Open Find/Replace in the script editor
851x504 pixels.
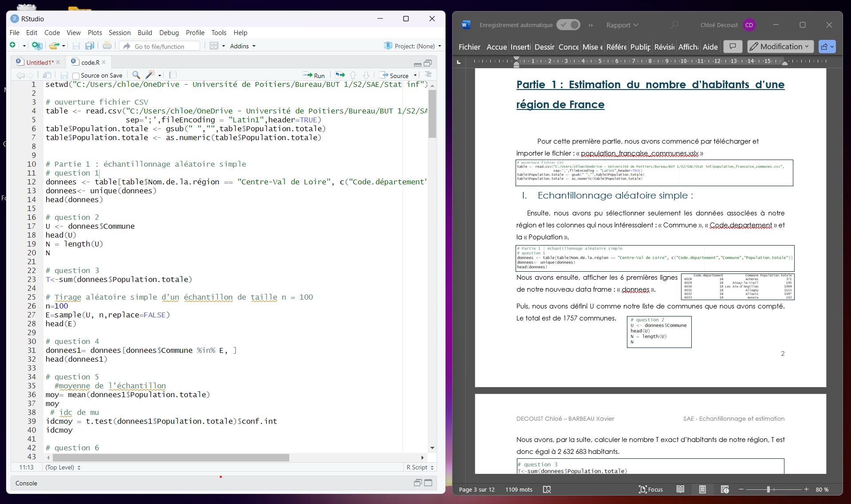[x=136, y=75]
